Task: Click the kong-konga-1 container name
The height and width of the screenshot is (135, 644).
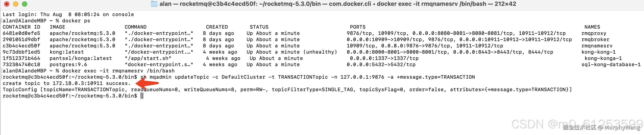Action: point(603,58)
